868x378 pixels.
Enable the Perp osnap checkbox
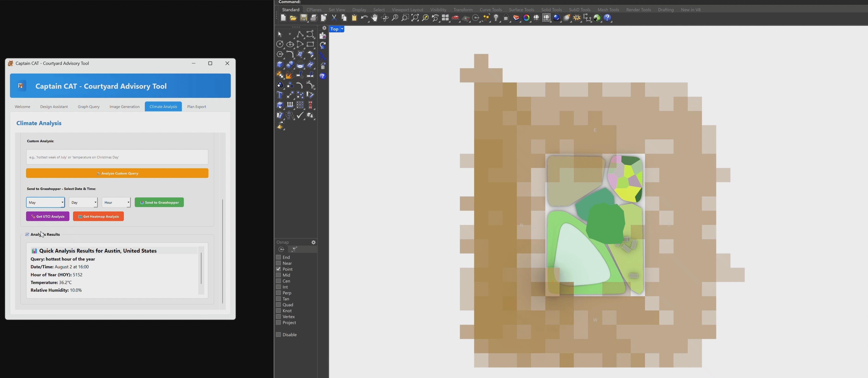click(x=278, y=293)
